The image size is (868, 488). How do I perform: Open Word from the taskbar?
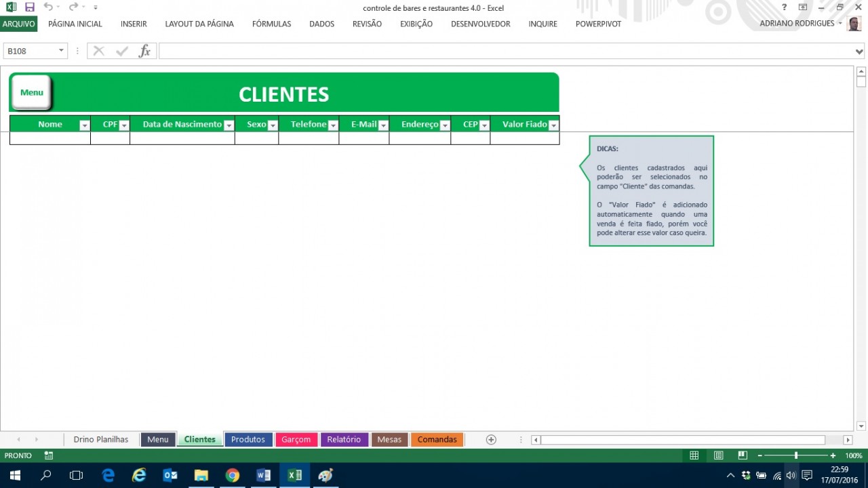pos(264,475)
